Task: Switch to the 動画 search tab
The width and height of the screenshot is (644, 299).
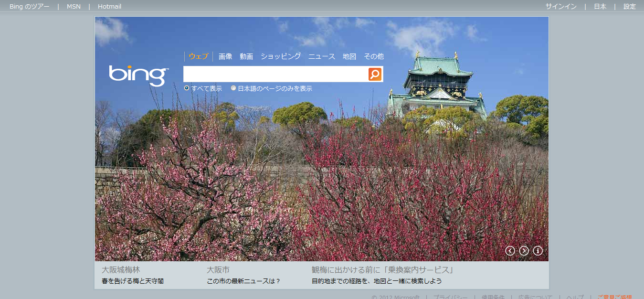Action: coord(246,56)
